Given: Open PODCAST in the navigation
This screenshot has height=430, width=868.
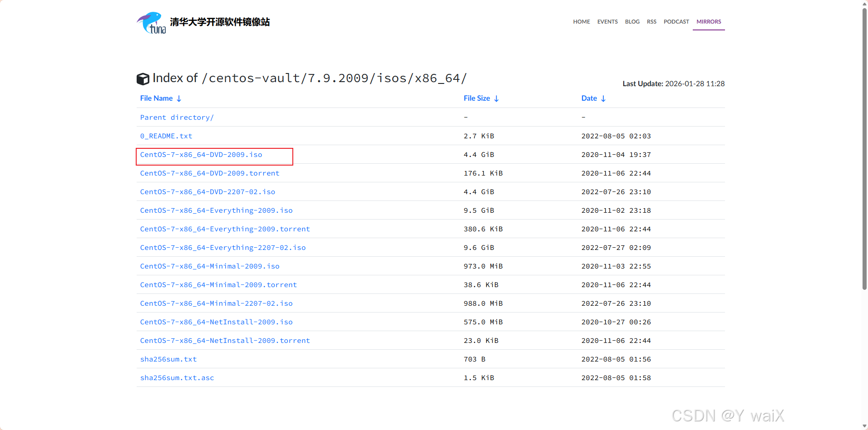Looking at the screenshot, I should tap(676, 22).
